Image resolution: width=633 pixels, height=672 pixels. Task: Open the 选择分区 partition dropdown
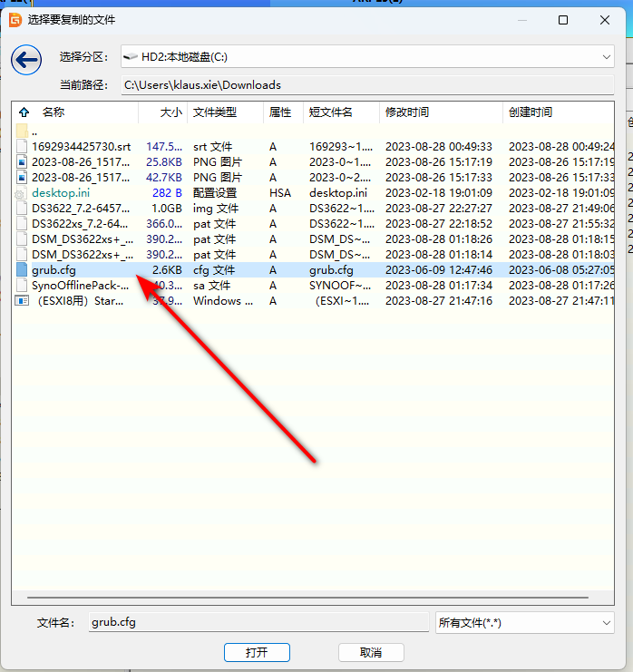pos(367,56)
